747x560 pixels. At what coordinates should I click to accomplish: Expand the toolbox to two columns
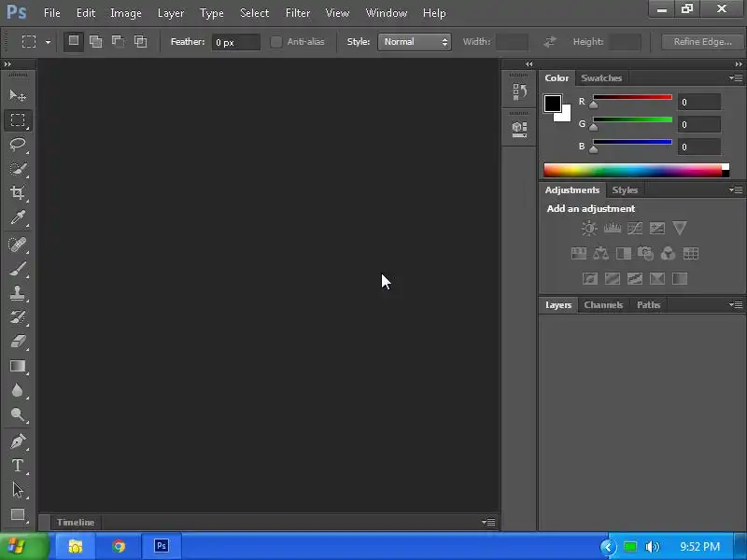(x=7, y=63)
